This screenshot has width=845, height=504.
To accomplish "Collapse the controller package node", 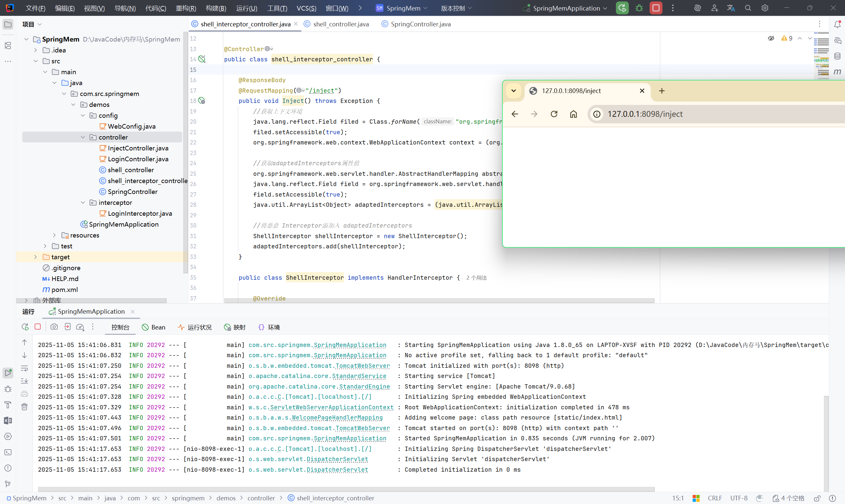I will pos(83,137).
